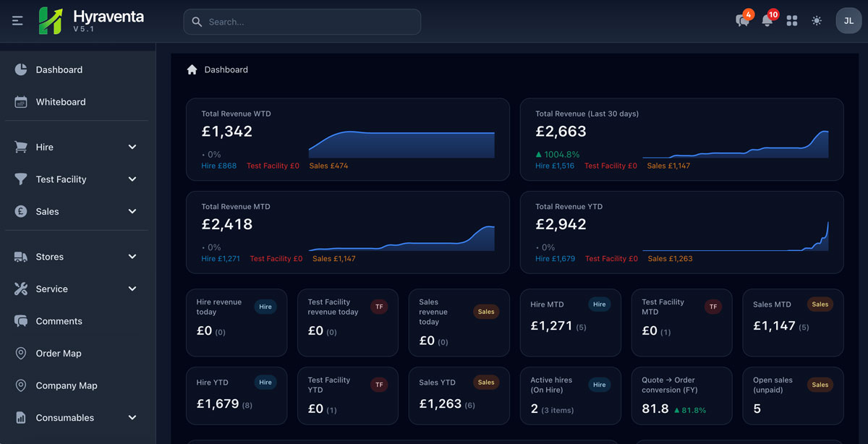This screenshot has width=868, height=444.
Task: Click the Comments speech bubble icon
Action: click(21, 321)
